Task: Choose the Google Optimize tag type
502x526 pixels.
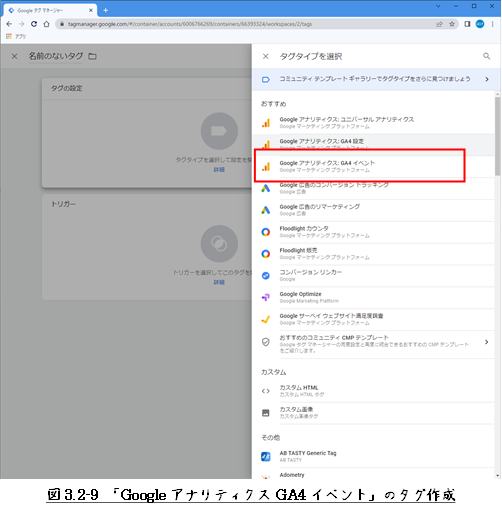Action: [x=373, y=297]
